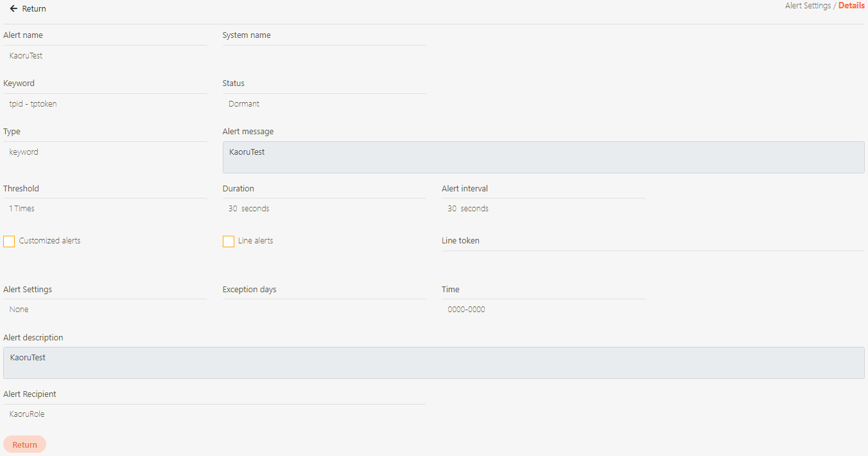Screen dimensions: 868x456
Task: Click the Alert Recipient field showing KaoruRole
Action: tap(214, 414)
